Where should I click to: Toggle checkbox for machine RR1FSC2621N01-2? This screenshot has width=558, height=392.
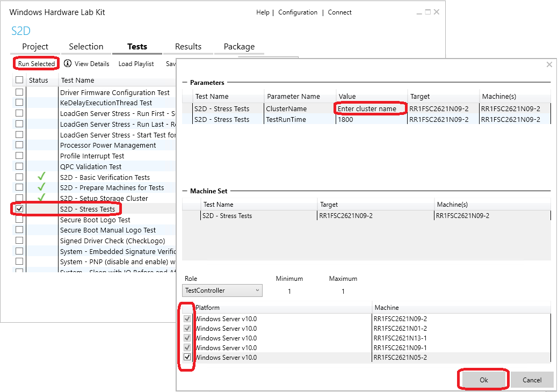(x=187, y=328)
